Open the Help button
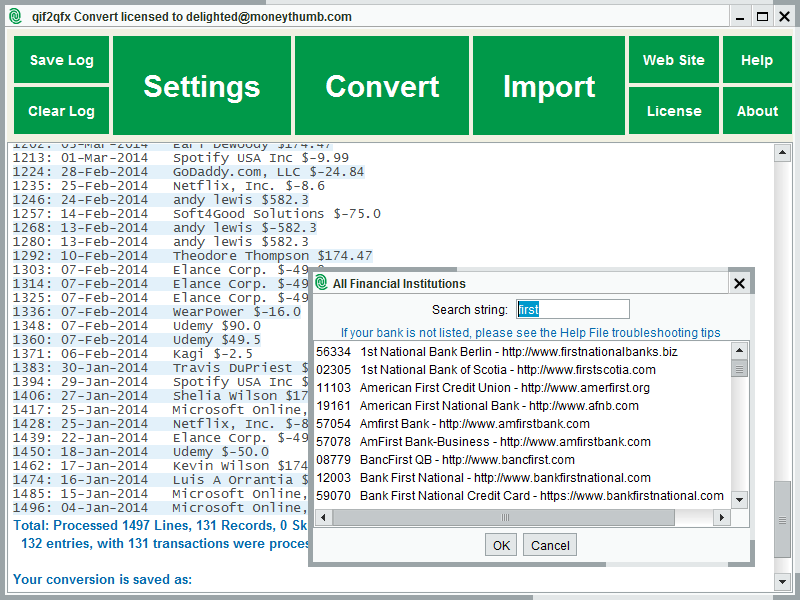Screen dimensions: 800x600 pyautogui.click(x=757, y=60)
